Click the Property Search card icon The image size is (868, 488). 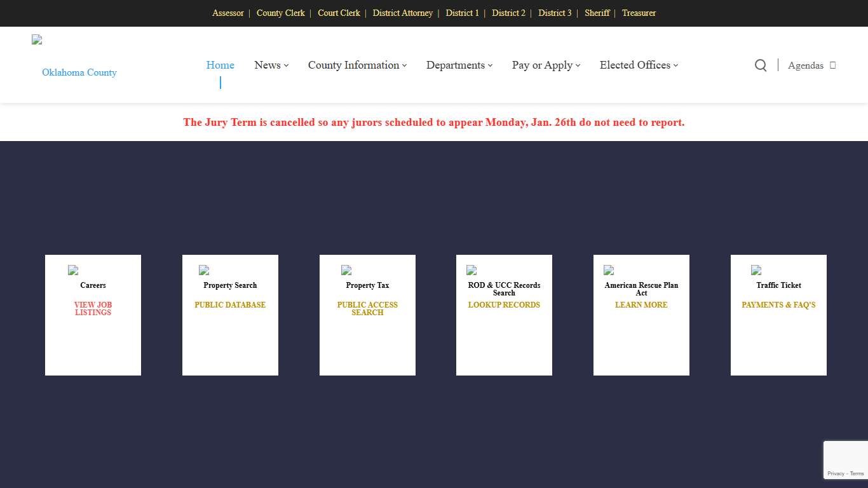pos(204,270)
